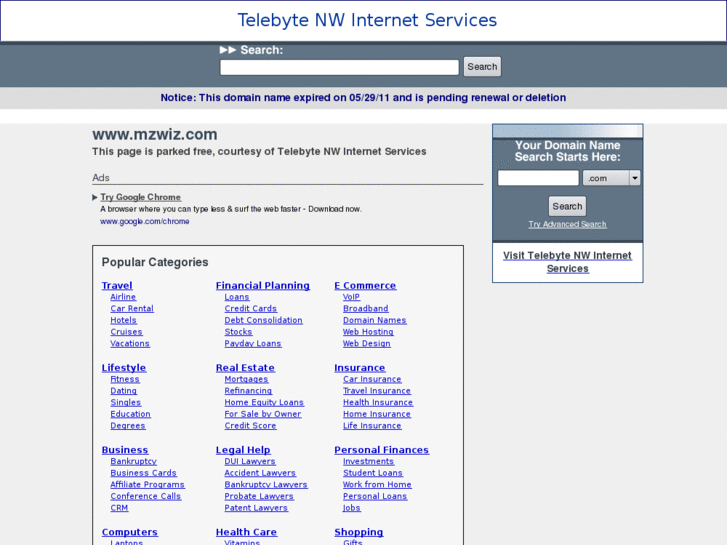The image size is (727, 545).
Task: Click the domain Search button
Action: [x=567, y=206]
